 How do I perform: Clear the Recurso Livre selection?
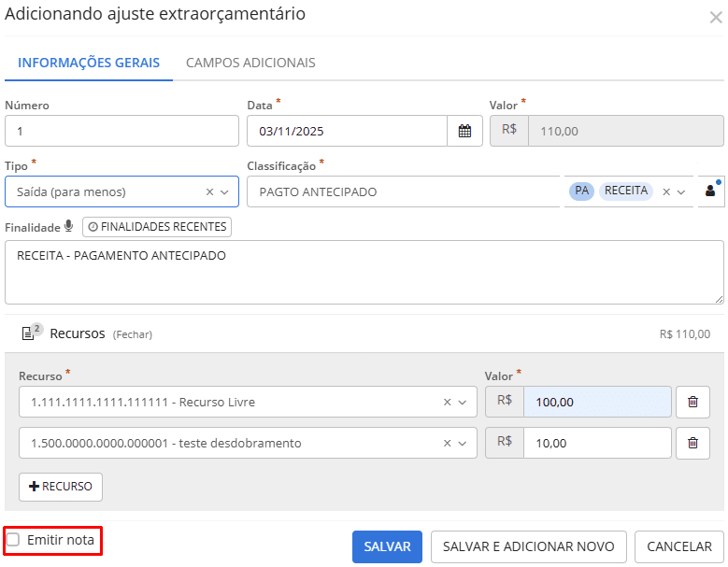tap(447, 403)
